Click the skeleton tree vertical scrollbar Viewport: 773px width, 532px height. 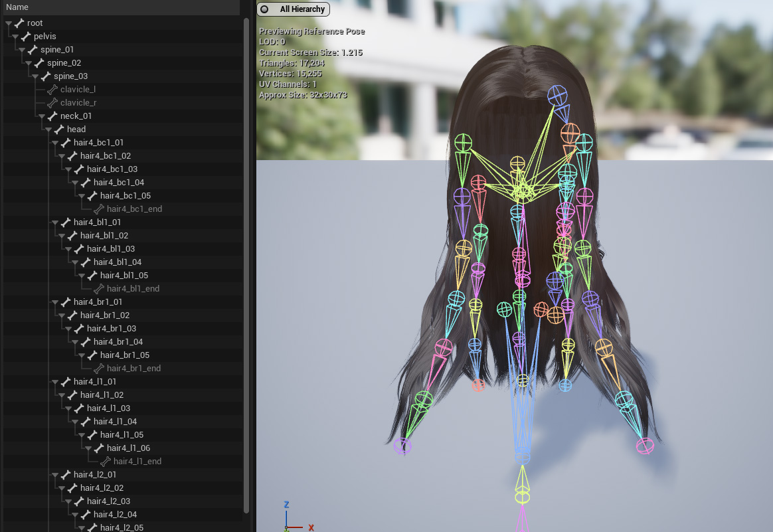246,266
